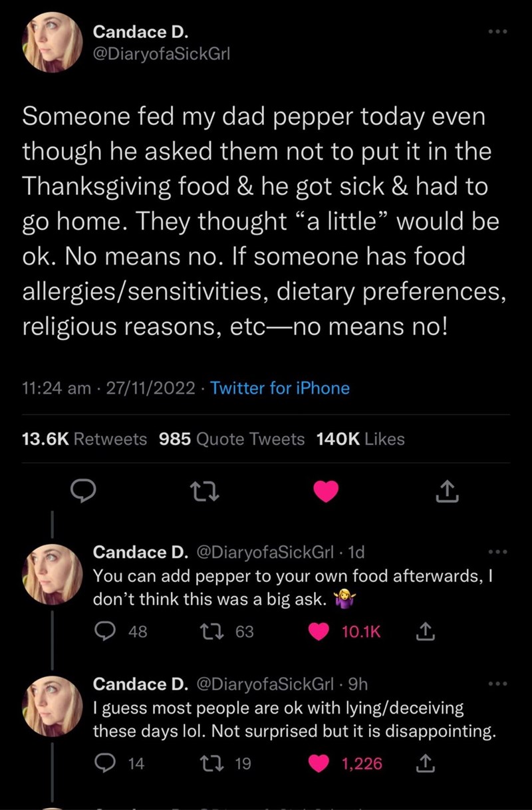This screenshot has height=810, width=532.
Task: Reply to the tweet with 14 comments
Action: (x=103, y=763)
